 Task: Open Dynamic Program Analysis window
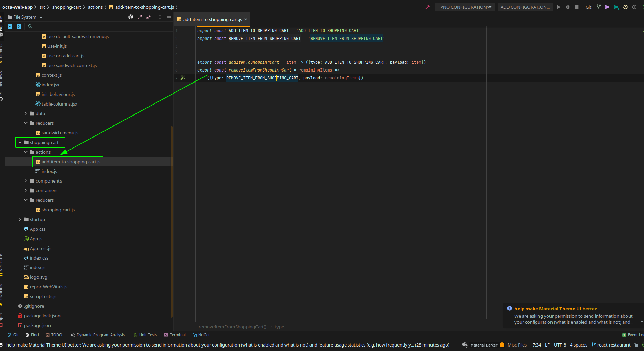point(98,335)
